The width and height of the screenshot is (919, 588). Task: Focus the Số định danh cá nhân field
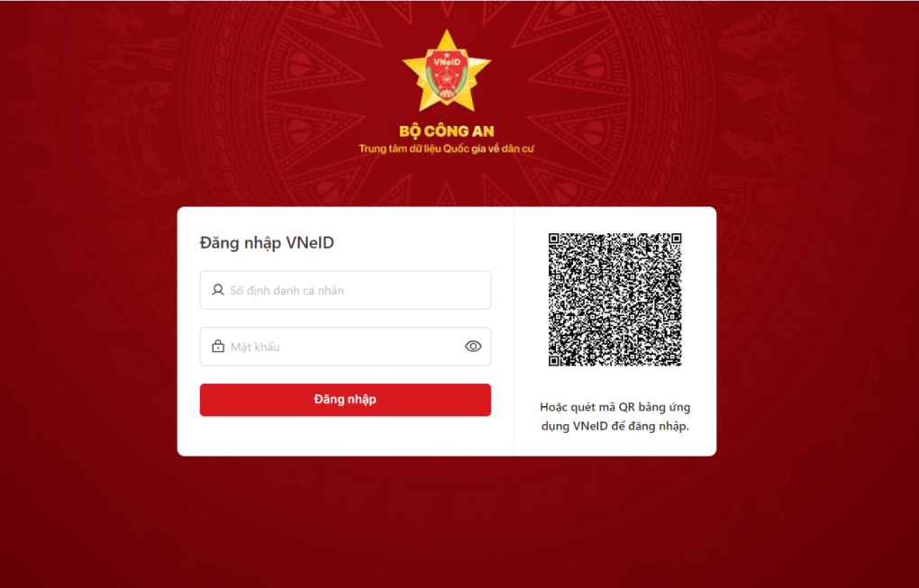[345, 290]
